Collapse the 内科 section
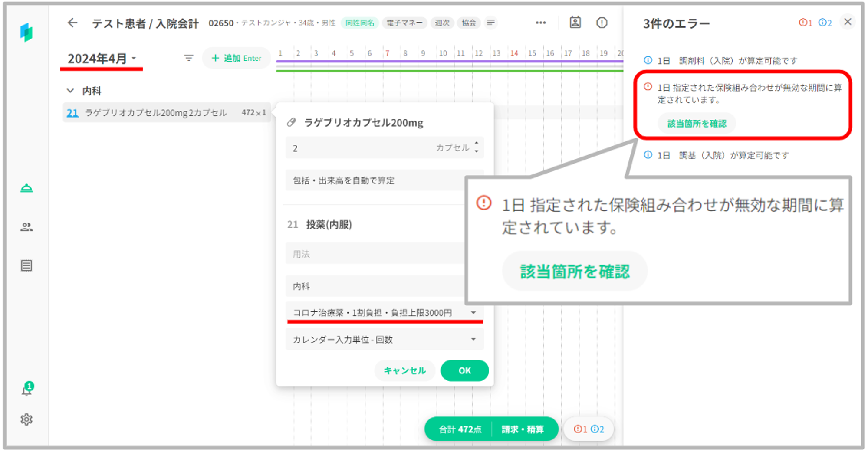Screen dimensions: 868x452 point(70,91)
